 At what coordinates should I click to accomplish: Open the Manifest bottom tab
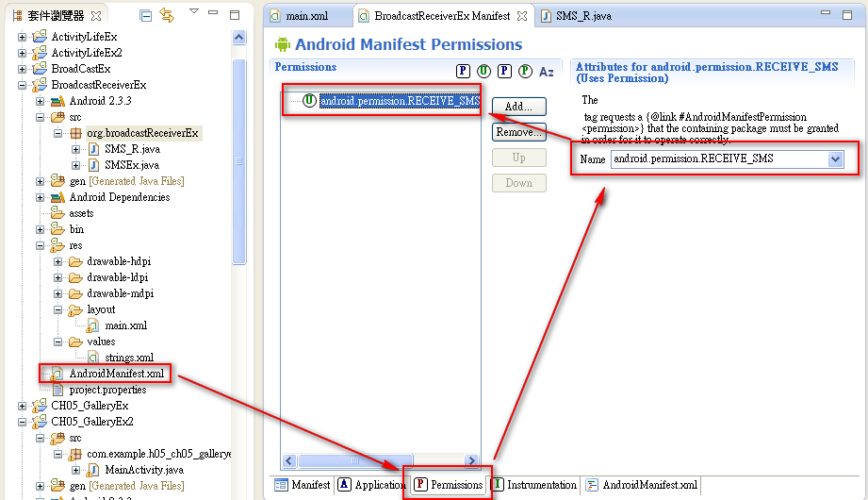tap(303, 485)
